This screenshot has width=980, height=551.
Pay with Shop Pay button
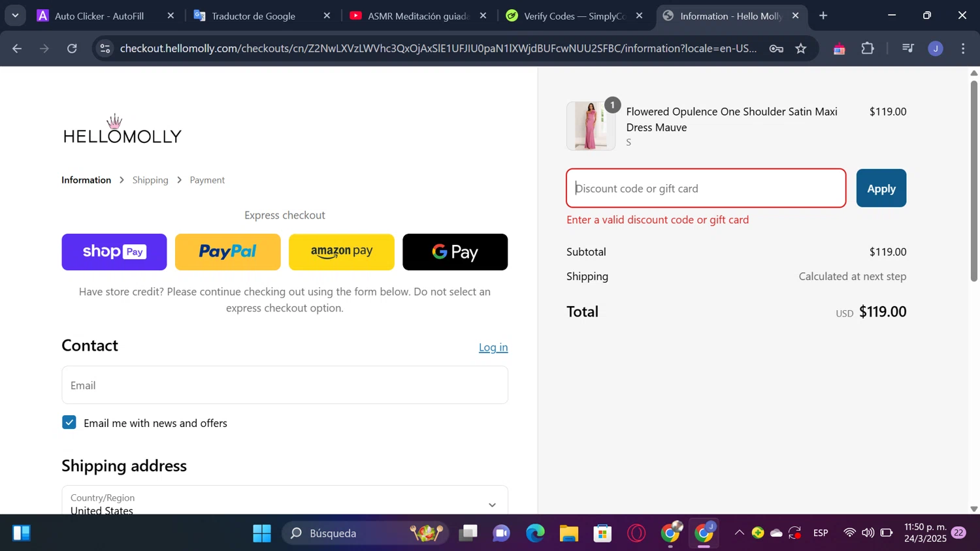(114, 252)
